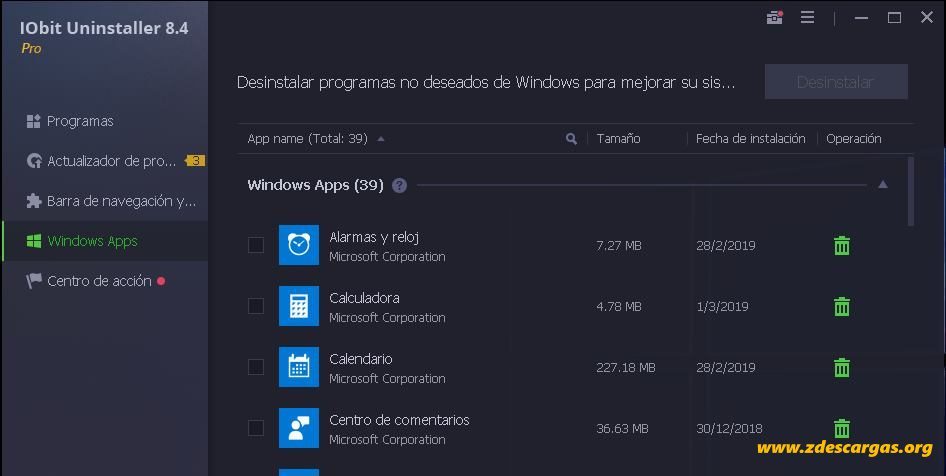The width and height of the screenshot is (946, 476).
Task: Uninstall Centro de comentarios via trash icon
Action: tap(842, 428)
